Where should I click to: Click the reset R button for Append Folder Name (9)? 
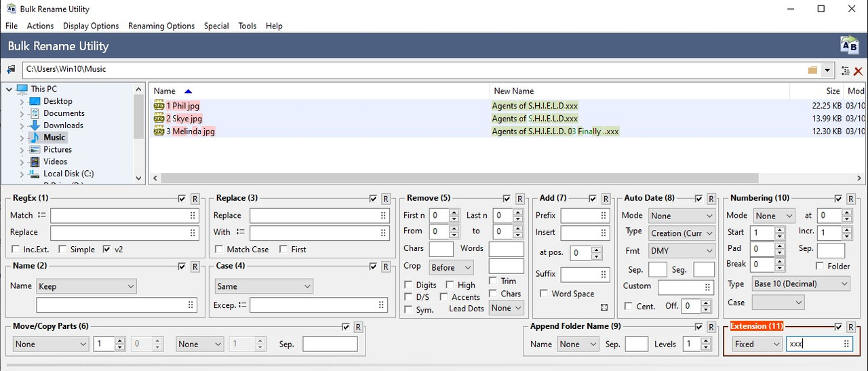pyautogui.click(x=711, y=327)
